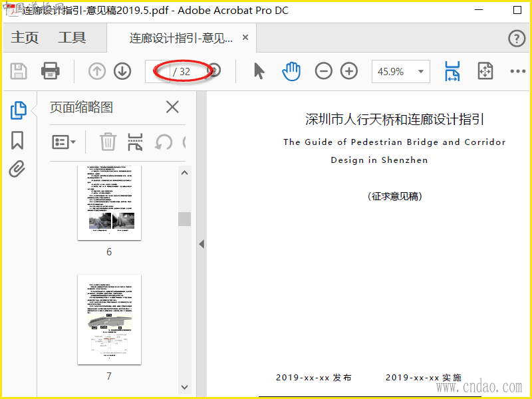The image size is (532, 399).
Task: Click the Save file icon
Action: pos(19,71)
